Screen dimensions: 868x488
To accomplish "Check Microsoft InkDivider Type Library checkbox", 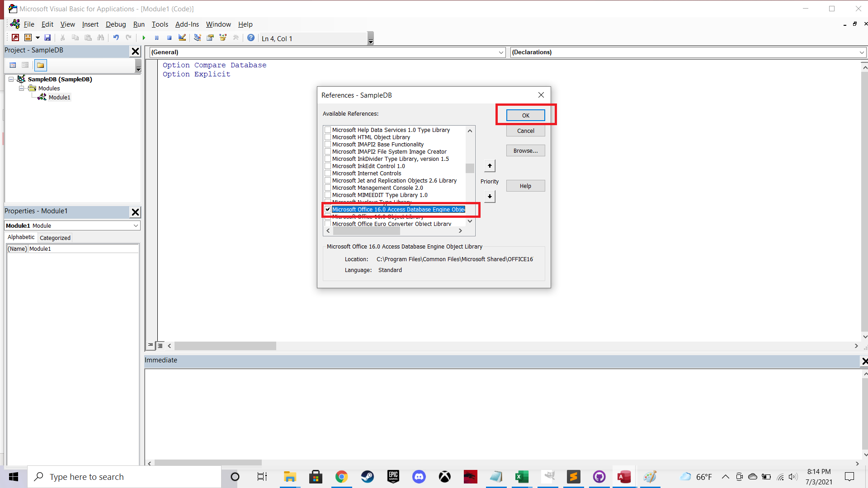I will tap(328, 159).
